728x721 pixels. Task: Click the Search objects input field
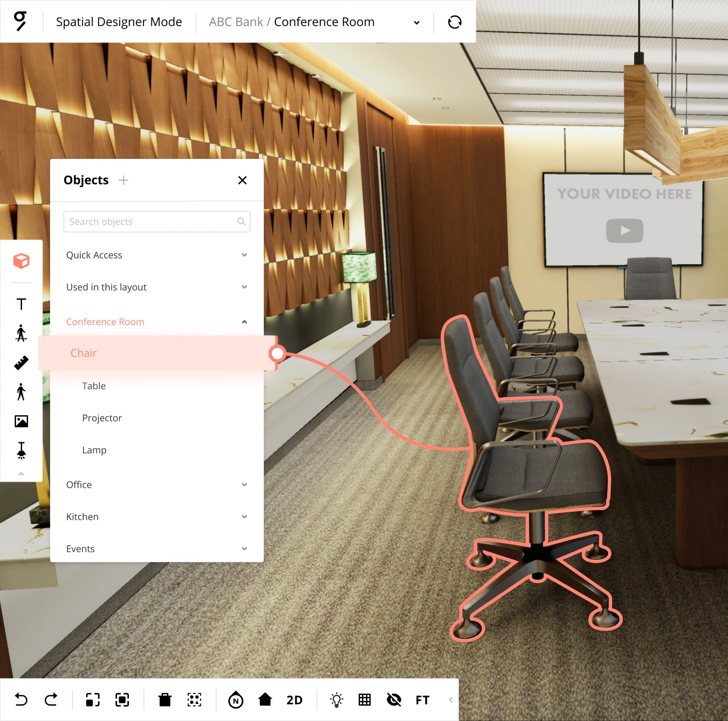157,221
